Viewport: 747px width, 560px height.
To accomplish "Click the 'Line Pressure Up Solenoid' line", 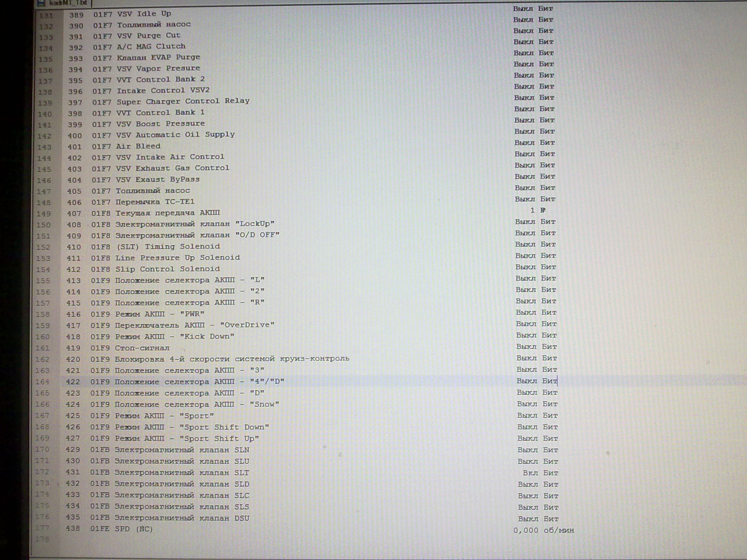I will click(177, 258).
